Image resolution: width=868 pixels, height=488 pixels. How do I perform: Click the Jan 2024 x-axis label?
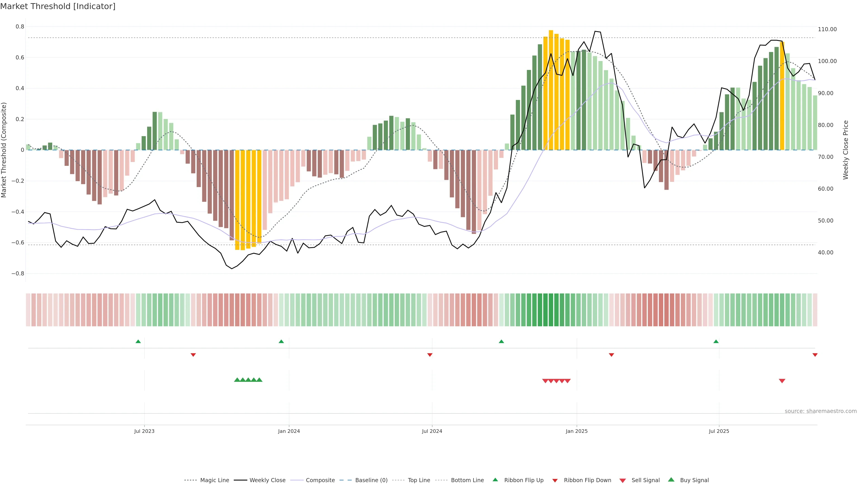[x=289, y=431]
